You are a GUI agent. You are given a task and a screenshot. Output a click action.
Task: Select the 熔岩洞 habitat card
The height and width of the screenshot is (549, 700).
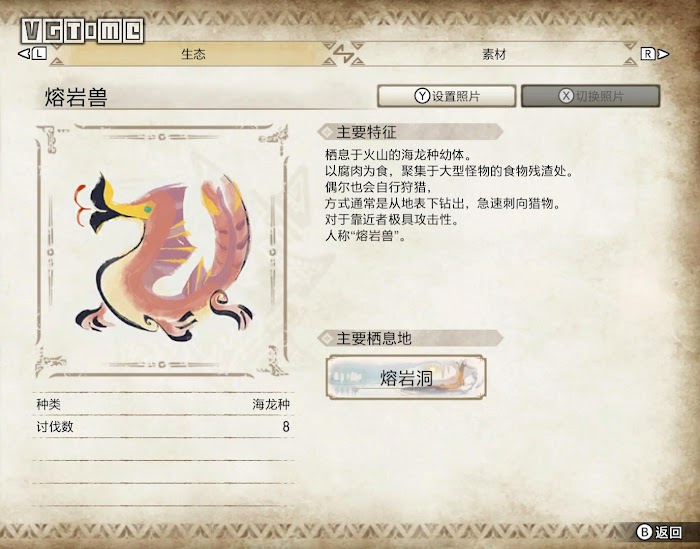pos(406,377)
